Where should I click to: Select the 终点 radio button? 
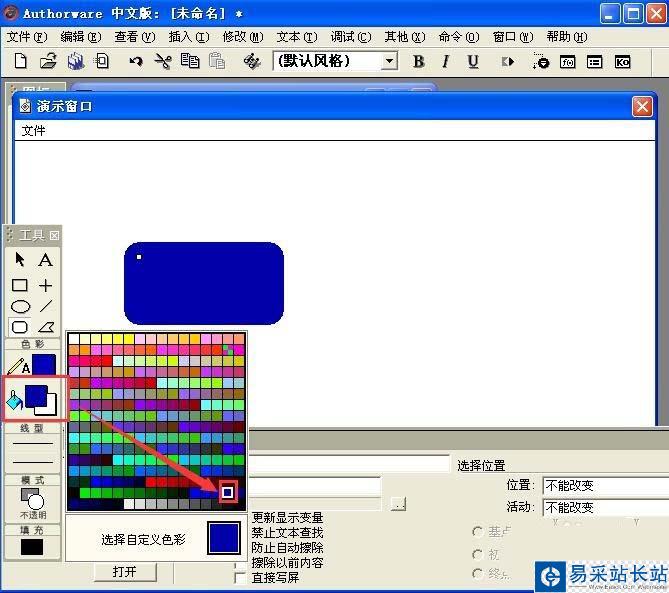(x=477, y=574)
